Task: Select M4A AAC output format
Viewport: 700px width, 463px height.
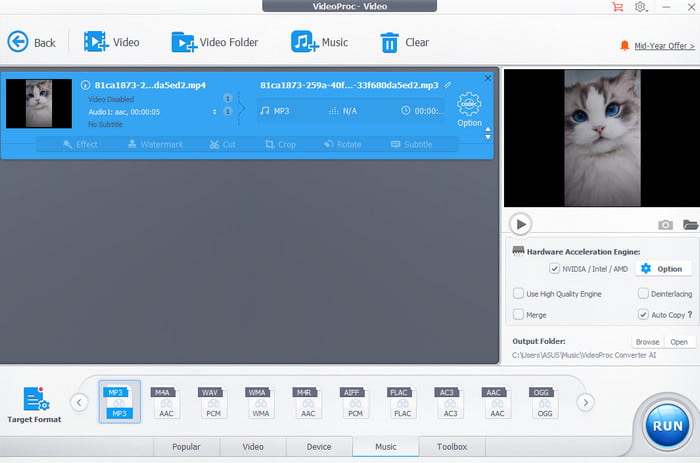Action: point(166,402)
